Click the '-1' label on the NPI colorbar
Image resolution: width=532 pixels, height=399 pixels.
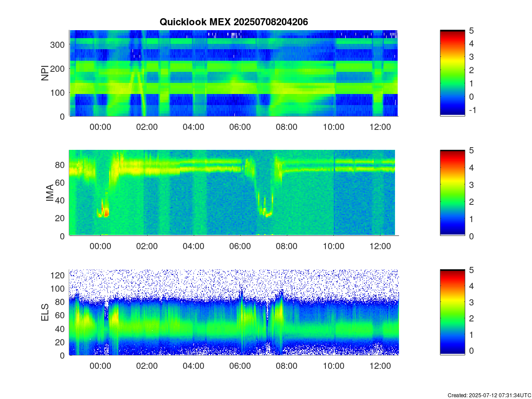(x=473, y=110)
